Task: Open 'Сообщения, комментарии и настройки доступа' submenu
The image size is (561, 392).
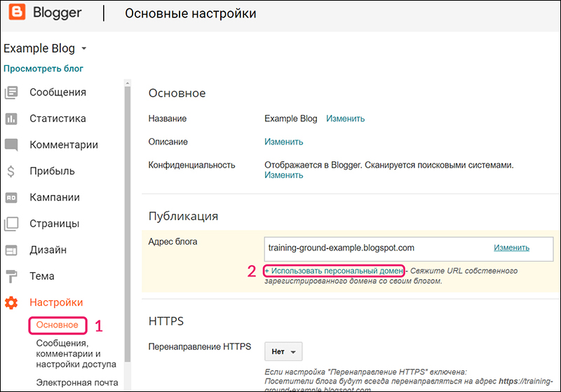Action: tap(76, 353)
